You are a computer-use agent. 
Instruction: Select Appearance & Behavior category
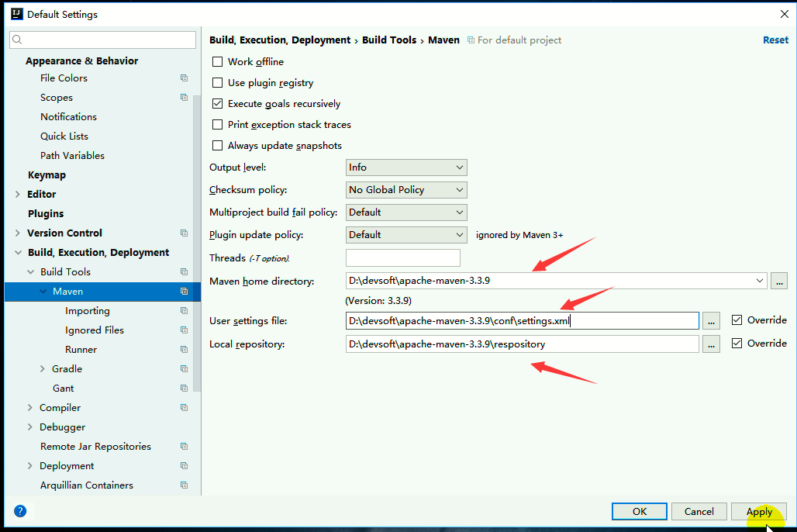tap(82, 61)
